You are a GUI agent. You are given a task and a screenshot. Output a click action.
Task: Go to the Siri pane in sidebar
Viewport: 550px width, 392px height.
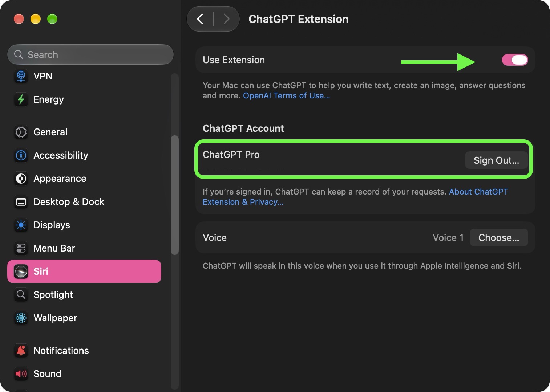(x=84, y=271)
